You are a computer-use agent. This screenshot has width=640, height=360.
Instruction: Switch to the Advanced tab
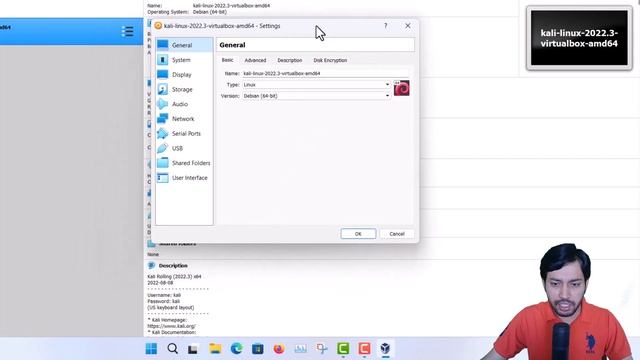(x=255, y=60)
